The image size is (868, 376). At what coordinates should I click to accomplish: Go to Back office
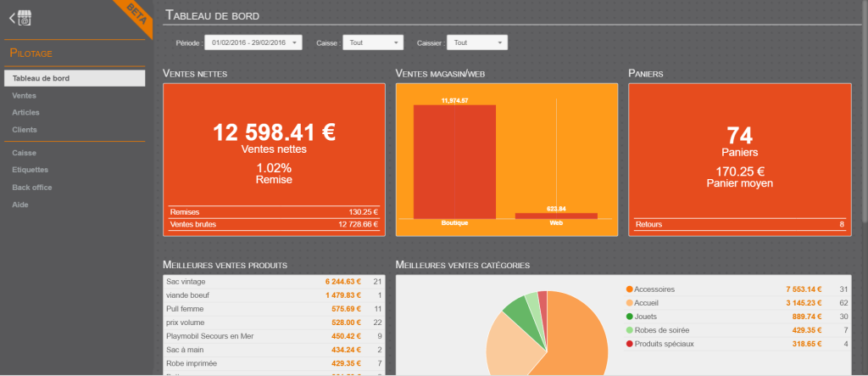click(32, 187)
